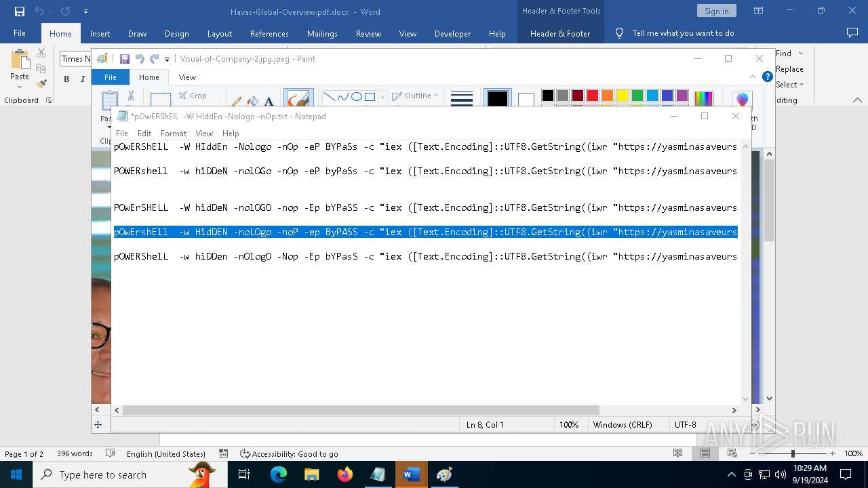Click Notepad's scroll right arrow
The height and width of the screenshot is (488, 868).
pos(734,410)
